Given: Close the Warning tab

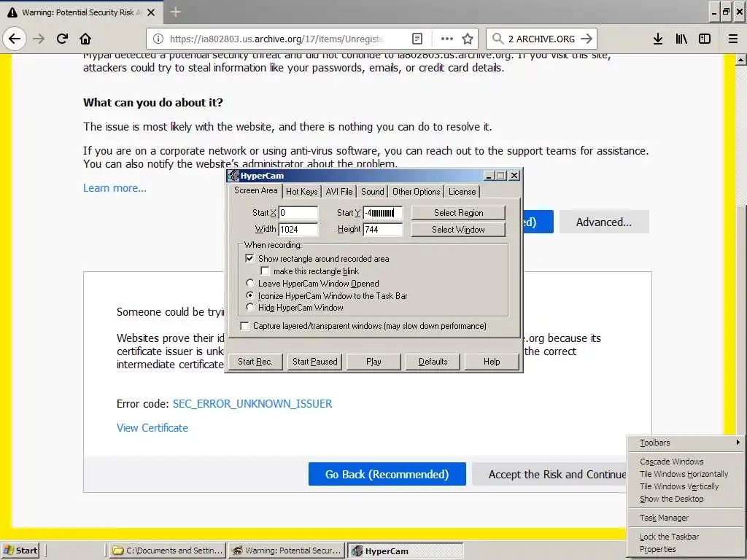Looking at the screenshot, I should tap(151, 12).
